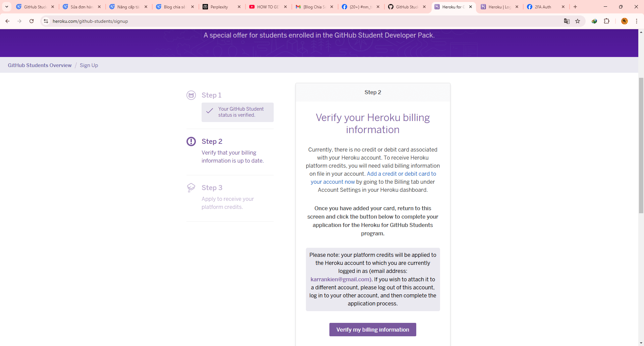Click the browser forward arrow

tap(19, 21)
